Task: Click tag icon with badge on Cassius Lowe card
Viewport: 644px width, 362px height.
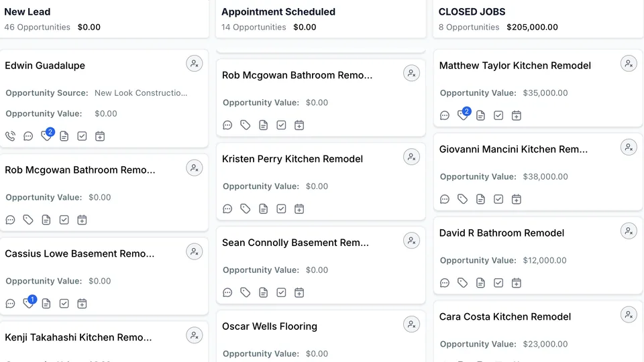Action: coord(30,302)
